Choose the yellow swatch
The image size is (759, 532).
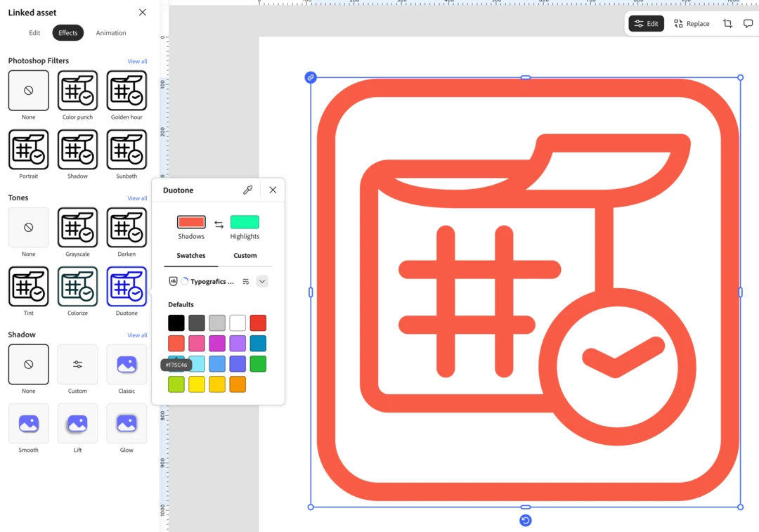[197, 384]
